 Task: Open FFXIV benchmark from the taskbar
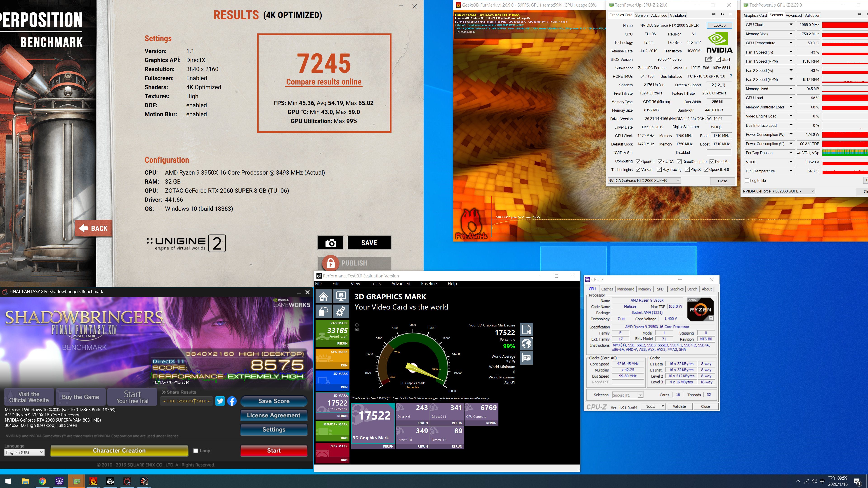(x=127, y=481)
